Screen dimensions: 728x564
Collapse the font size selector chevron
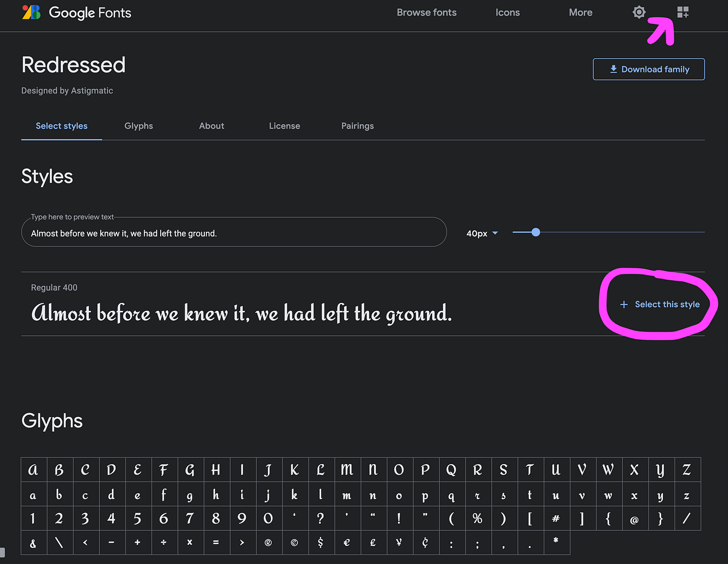point(495,233)
